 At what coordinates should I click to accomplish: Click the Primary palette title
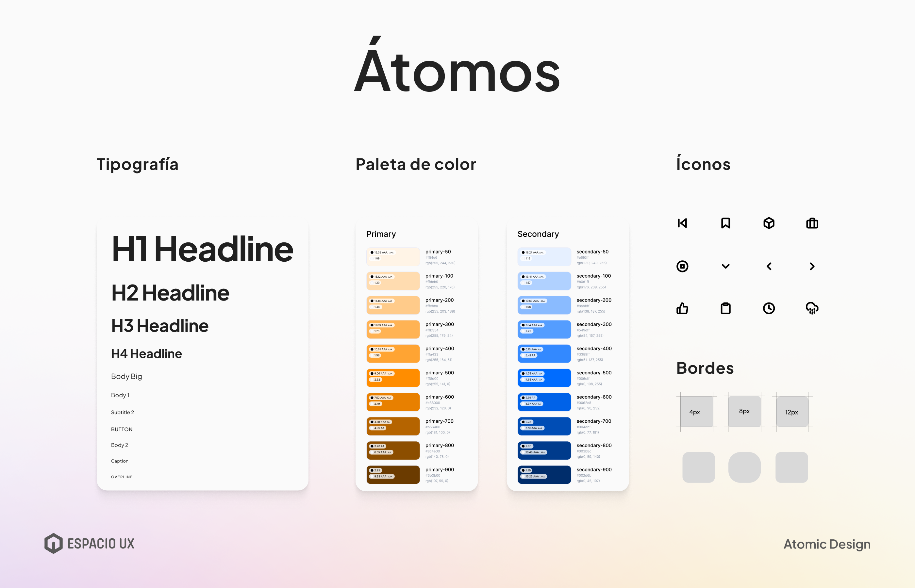pos(381,234)
